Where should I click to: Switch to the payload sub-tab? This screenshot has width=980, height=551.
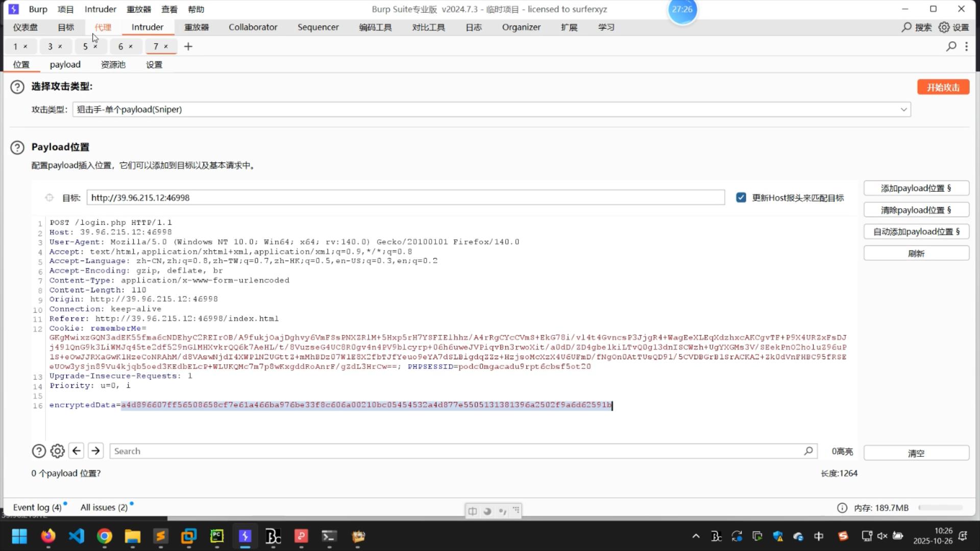pos(65,64)
